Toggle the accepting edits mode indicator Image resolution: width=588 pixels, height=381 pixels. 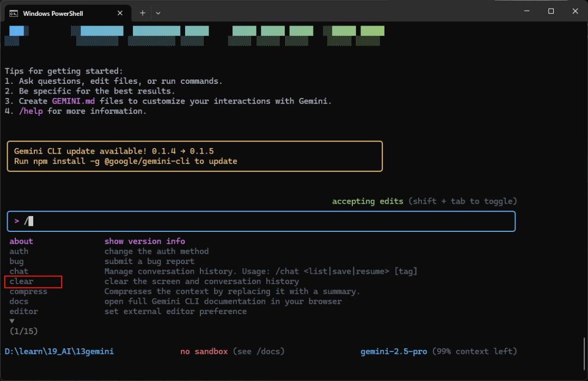(367, 201)
